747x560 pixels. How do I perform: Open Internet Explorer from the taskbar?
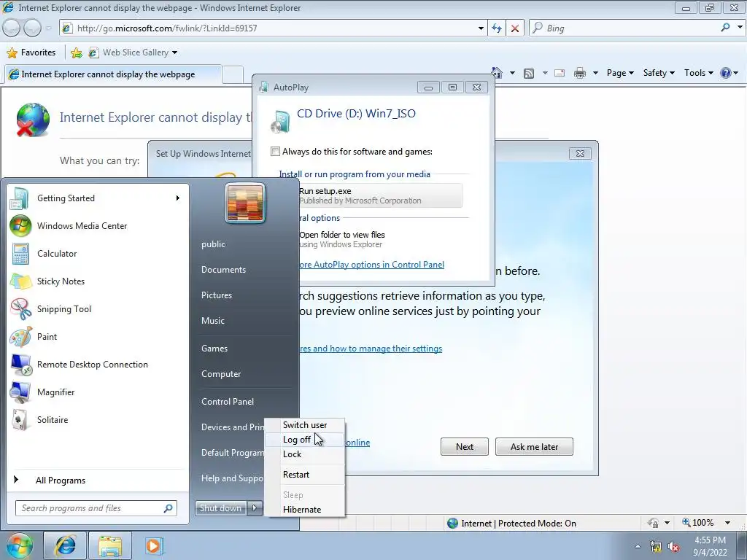65,545
